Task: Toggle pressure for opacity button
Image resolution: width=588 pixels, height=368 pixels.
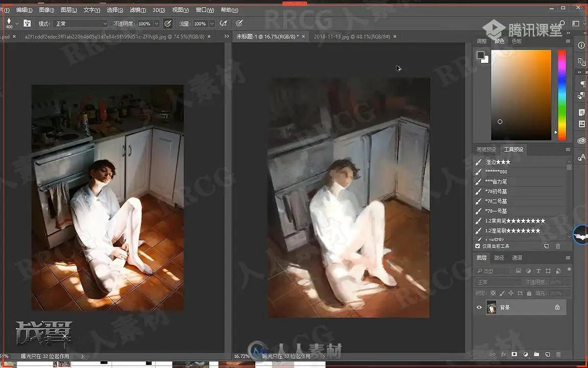Action: [168, 24]
